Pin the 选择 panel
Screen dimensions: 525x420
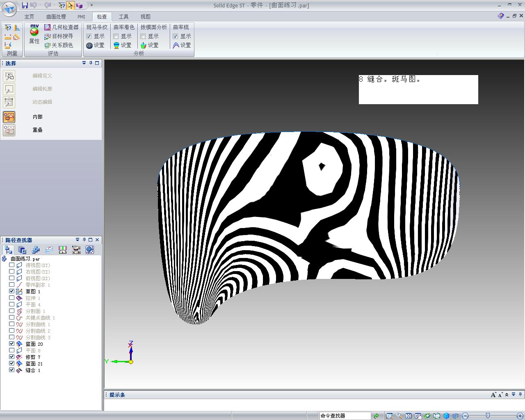tap(91, 63)
